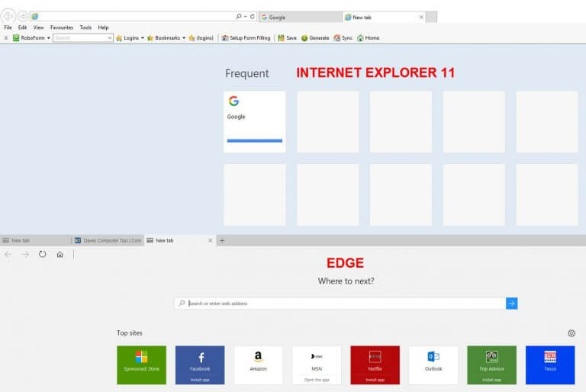Open Top sites customize gear icon
The width and height of the screenshot is (586, 392).
[572, 333]
